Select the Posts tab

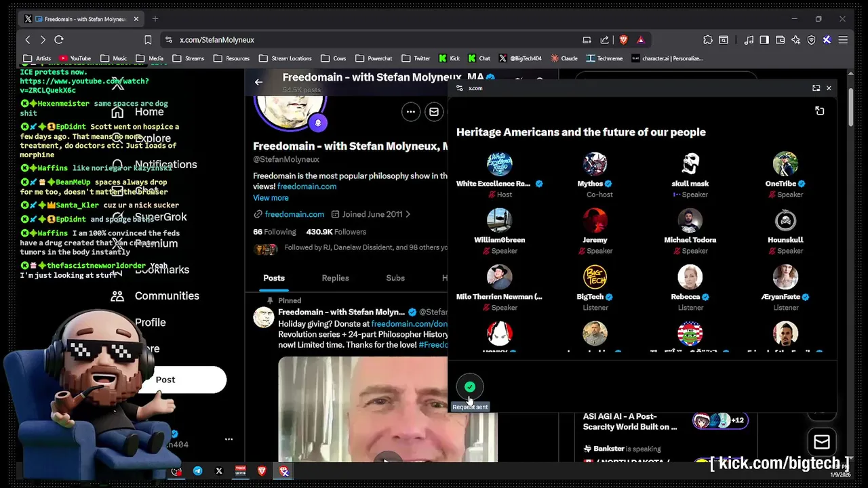[x=274, y=278]
